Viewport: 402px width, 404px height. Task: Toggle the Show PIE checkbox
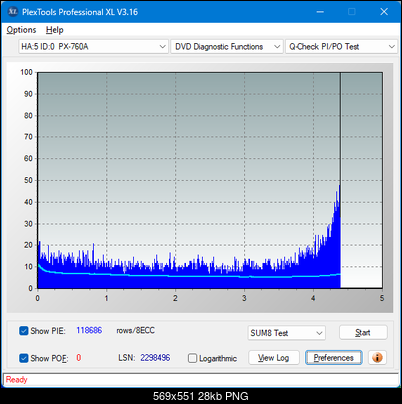[x=24, y=331]
